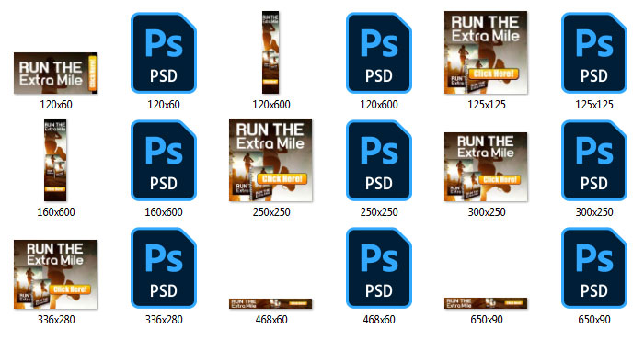Select the 300x250 PSD file icon
644x340 pixels.
tap(594, 161)
